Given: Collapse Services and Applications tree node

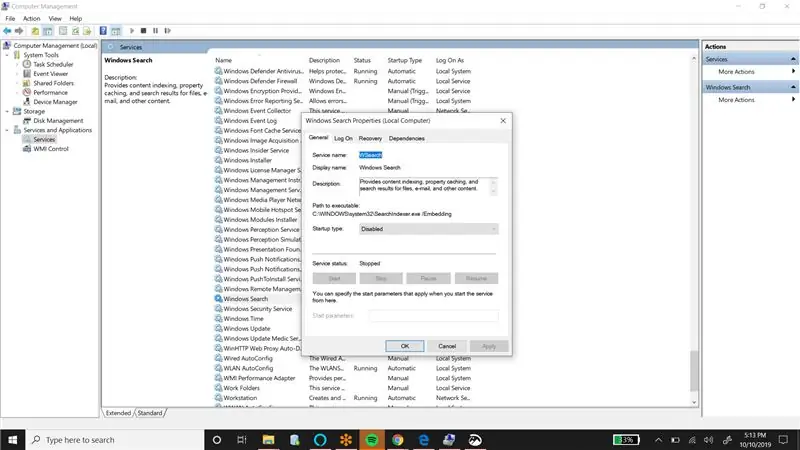Looking at the screenshot, I should 7,130.
